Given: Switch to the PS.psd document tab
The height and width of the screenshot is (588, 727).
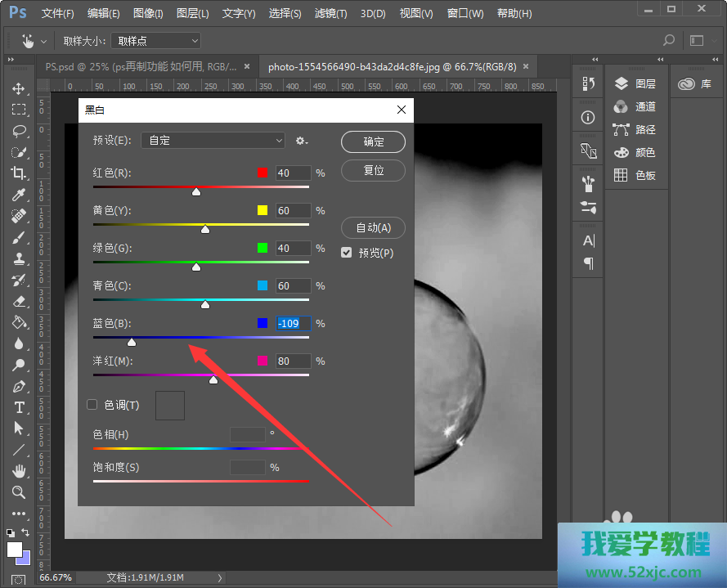Looking at the screenshot, I should coord(141,66).
